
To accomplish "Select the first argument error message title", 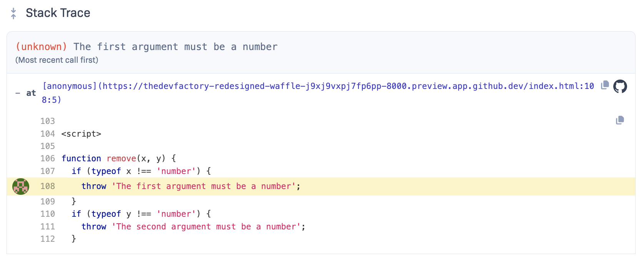I will tap(176, 47).
